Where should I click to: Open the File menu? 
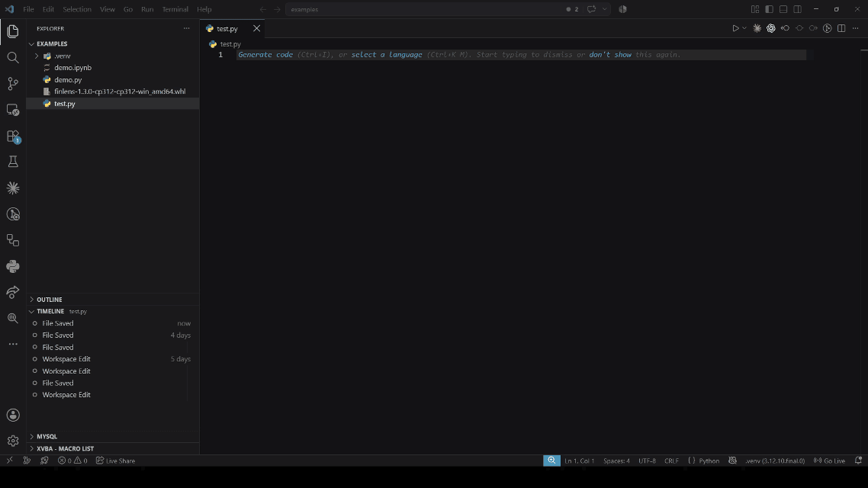pos(28,9)
